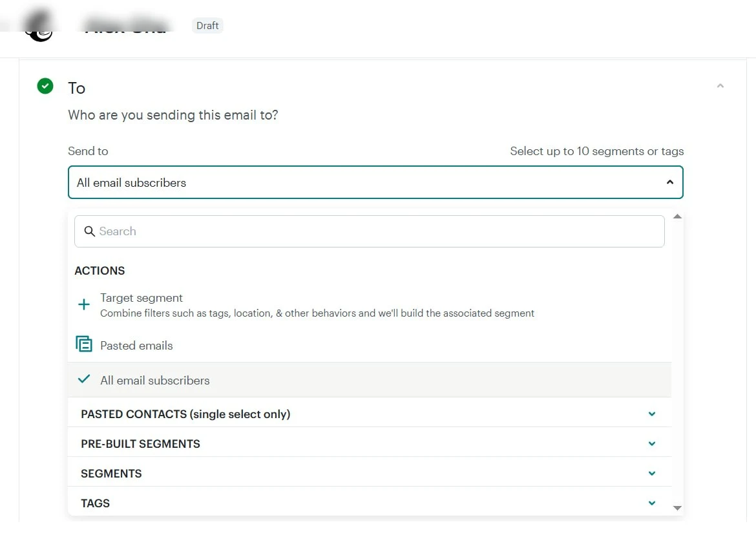The width and height of the screenshot is (756, 537).
Task: Expand the PRE-BUILT SEGMENTS chevron
Action: click(652, 444)
